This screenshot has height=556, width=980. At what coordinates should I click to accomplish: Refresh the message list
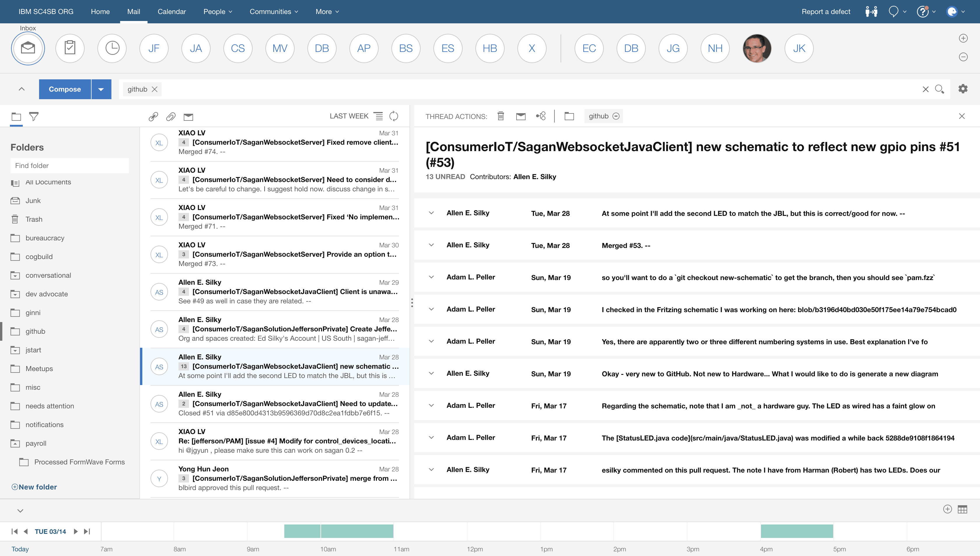393,116
